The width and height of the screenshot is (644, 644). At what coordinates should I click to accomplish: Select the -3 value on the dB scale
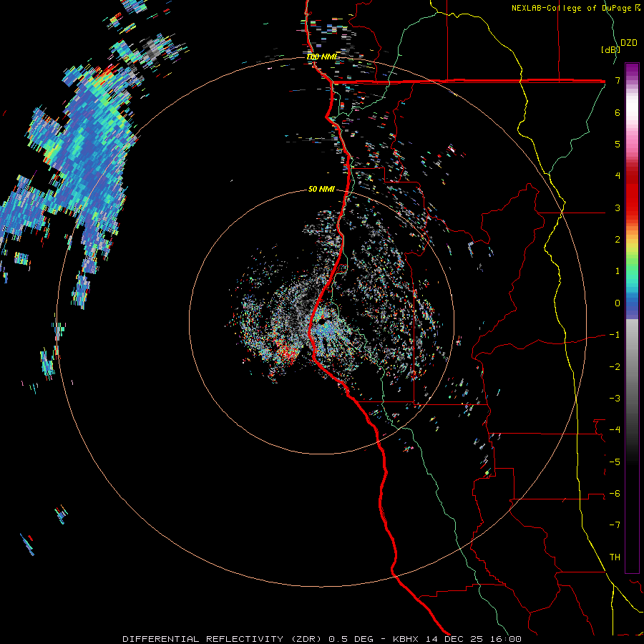(615, 399)
